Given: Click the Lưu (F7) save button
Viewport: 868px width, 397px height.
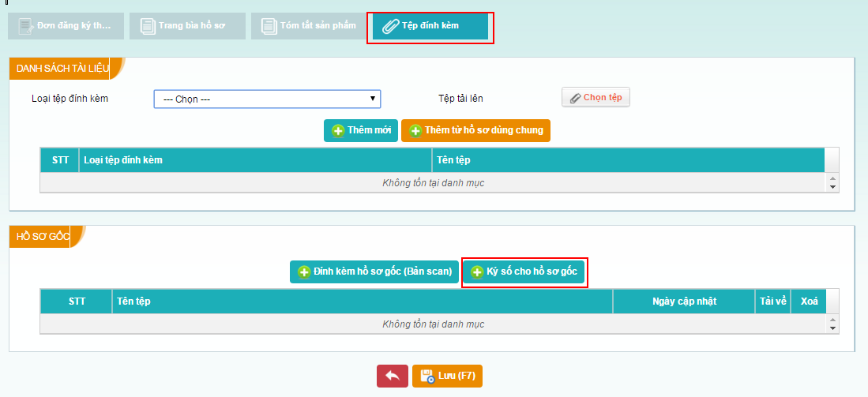Looking at the screenshot, I should click(x=447, y=376).
